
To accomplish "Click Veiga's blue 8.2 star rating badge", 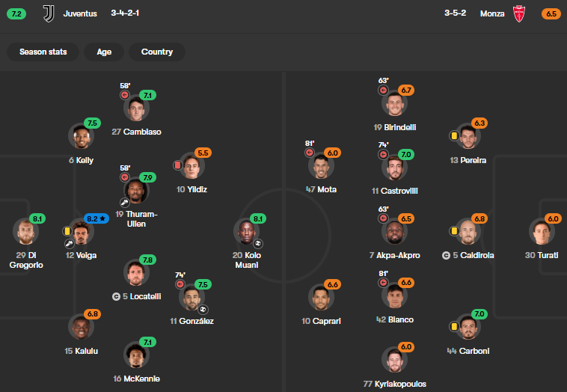I will coord(96,218).
